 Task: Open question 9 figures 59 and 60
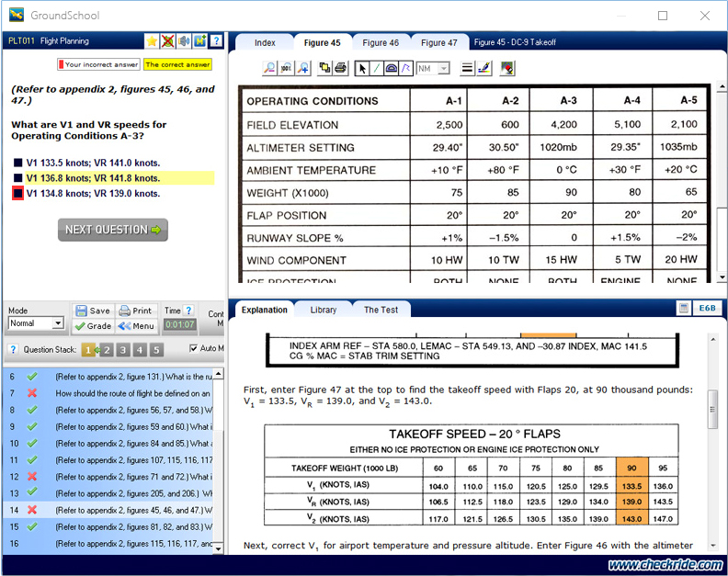109,426
